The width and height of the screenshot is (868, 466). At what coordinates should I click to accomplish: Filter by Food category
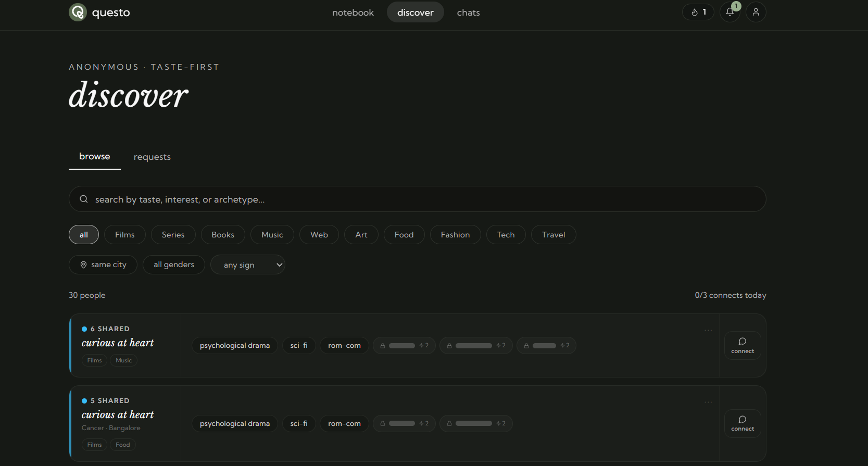[x=404, y=235]
